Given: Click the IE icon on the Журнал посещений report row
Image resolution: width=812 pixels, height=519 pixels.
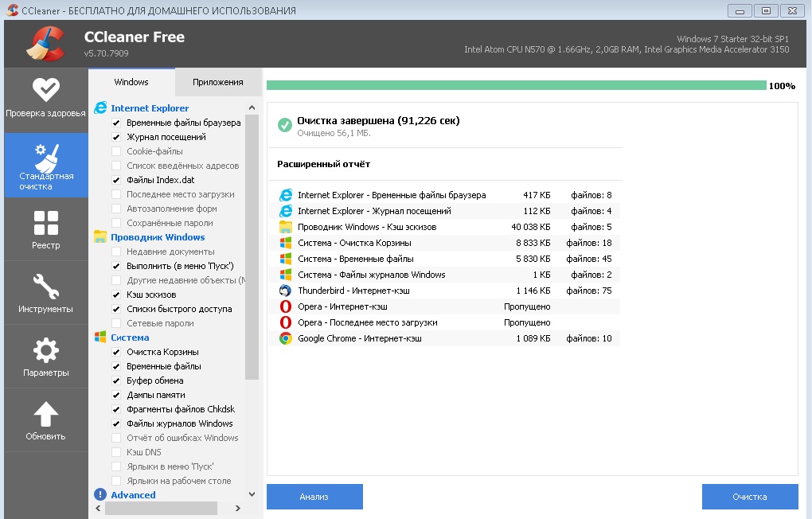Looking at the screenshot, I should pyautogui.click(x=285, y=211).
